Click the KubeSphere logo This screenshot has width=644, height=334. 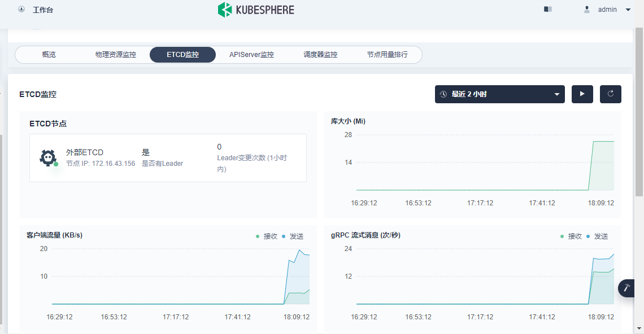[x=256, y=10]
